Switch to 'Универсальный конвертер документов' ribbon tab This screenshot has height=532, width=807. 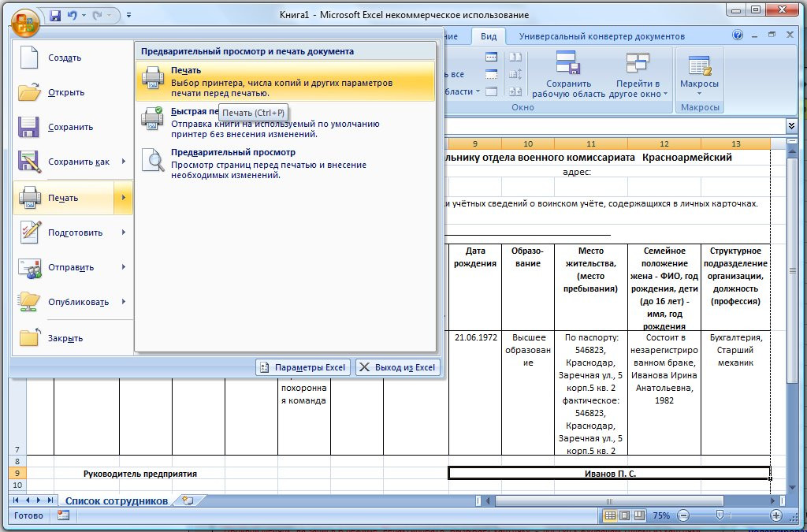tap(601, 36)
